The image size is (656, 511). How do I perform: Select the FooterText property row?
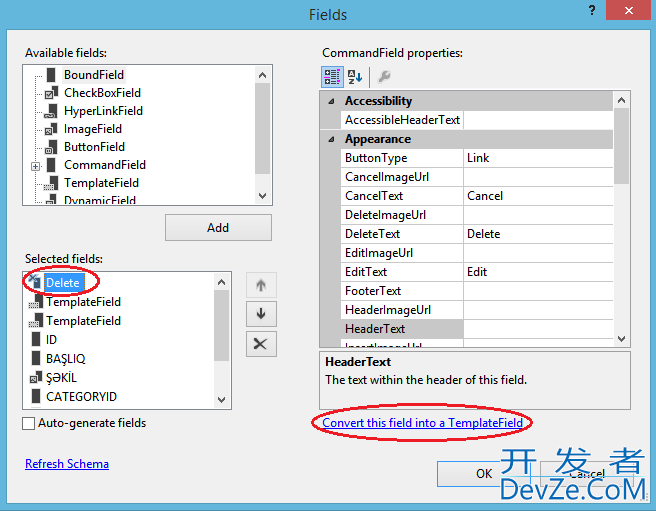pyautogui.click(x=477, y=291)
